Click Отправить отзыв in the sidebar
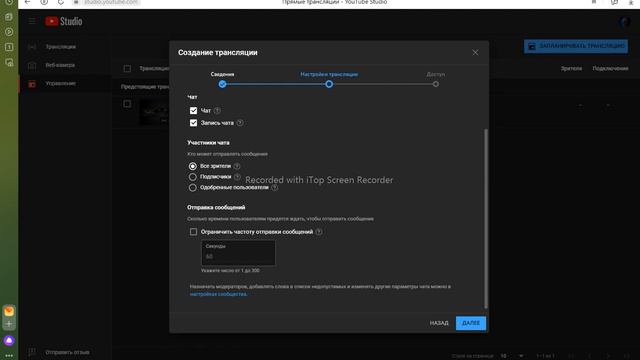Screen dimensions: 640x360 [67, 352]
